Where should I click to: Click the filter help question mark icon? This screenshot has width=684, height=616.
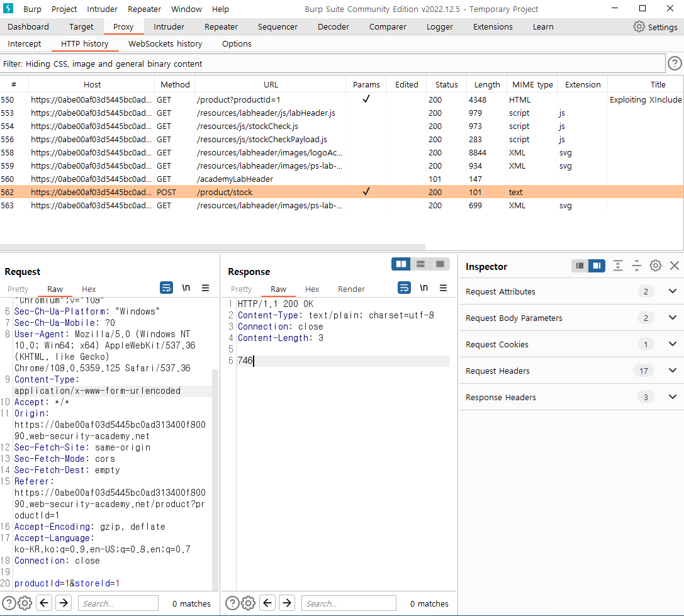pos(675,64)
